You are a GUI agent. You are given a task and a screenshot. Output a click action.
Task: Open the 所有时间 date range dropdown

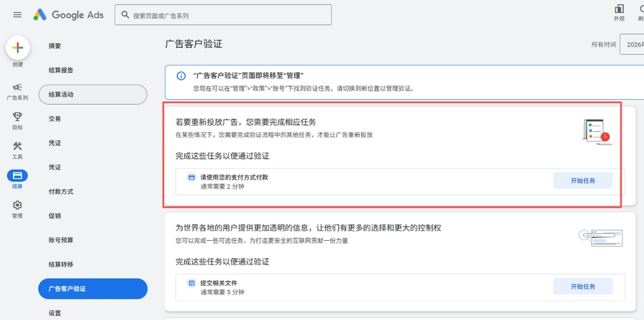[632, 44]
